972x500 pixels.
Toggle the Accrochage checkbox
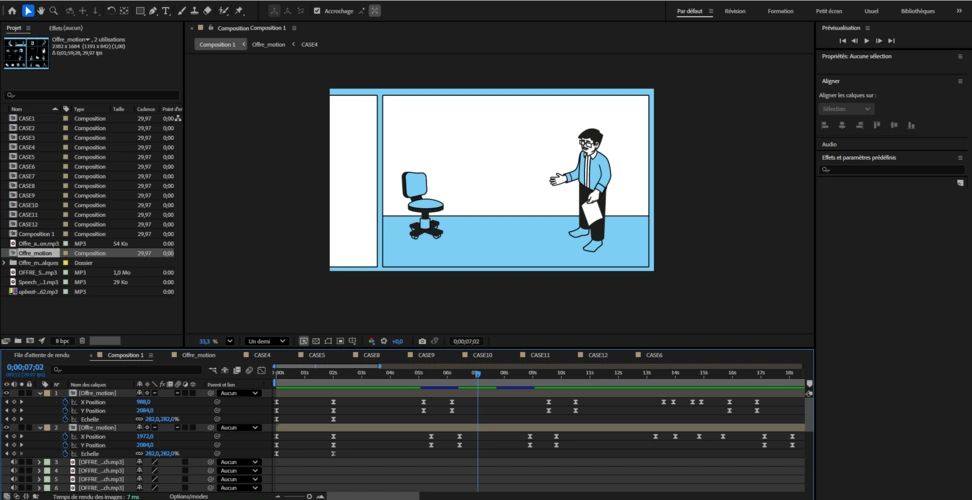click(317, 11)
